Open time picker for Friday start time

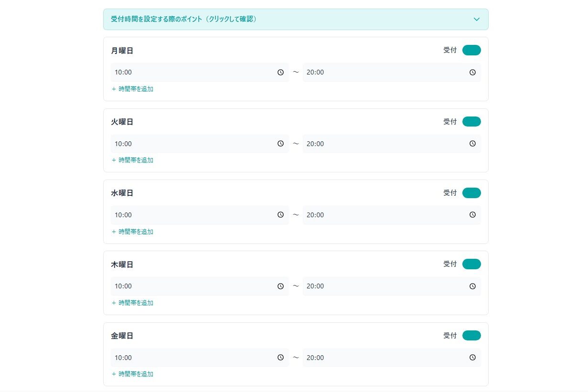coord(280,358)
